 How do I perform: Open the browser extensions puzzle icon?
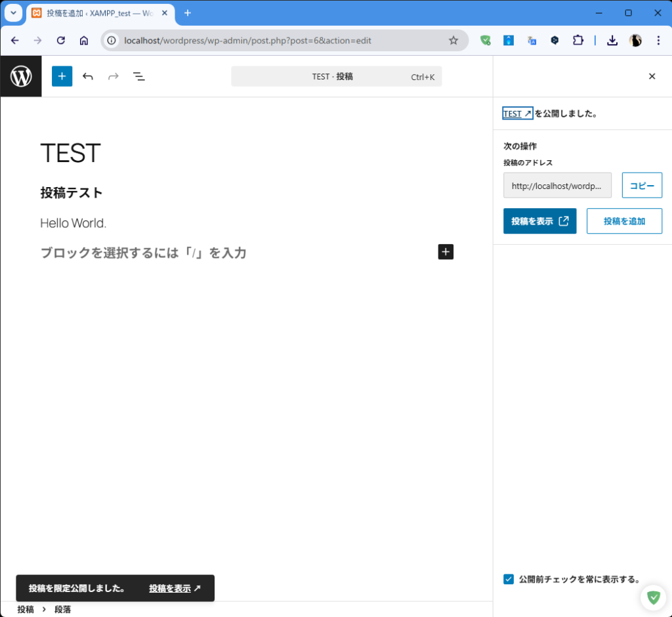pos(577,41)
